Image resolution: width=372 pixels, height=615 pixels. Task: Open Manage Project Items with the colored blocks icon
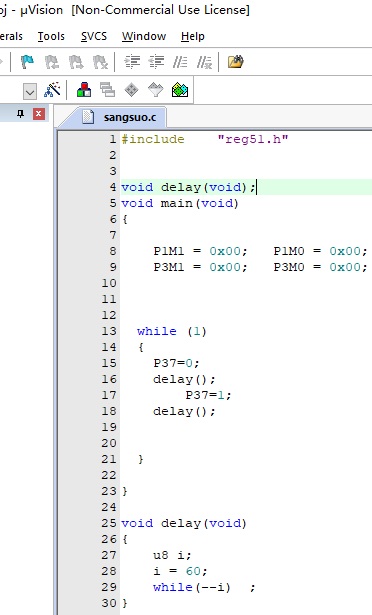pyautogui.click(x=84, y=90)
